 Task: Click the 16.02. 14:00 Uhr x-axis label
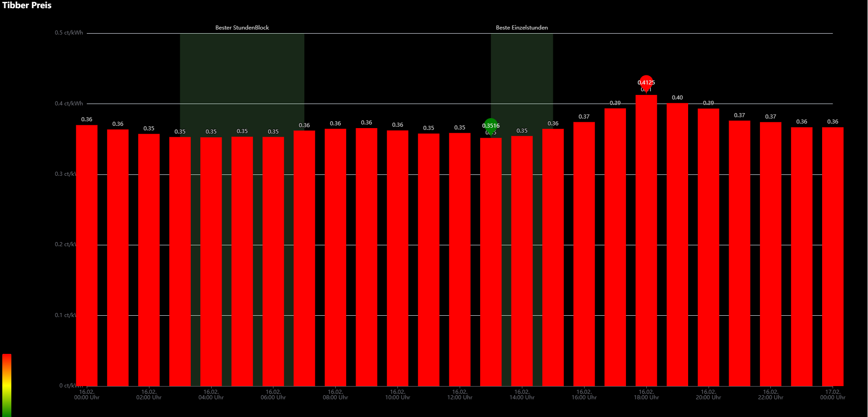pos(522,394)
